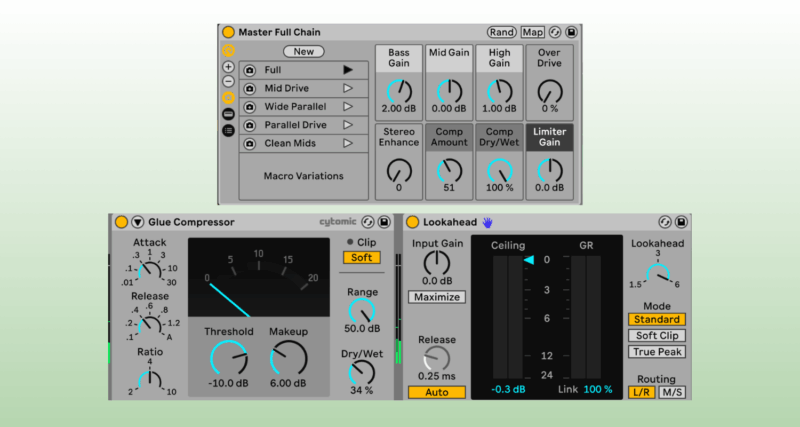Image resolution: width=800 pixels, height=427 pixels.
Task: Launch the Mid Drive variation arrow
Action: 348,88
